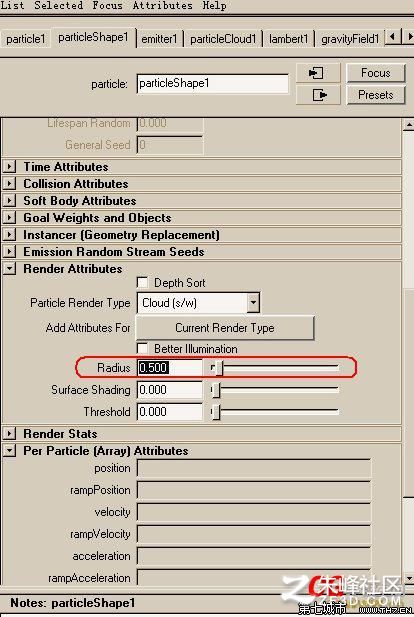Enable the Depth Sort checkbox
This screenshot has height=617, width=414.
click(142, 283)
